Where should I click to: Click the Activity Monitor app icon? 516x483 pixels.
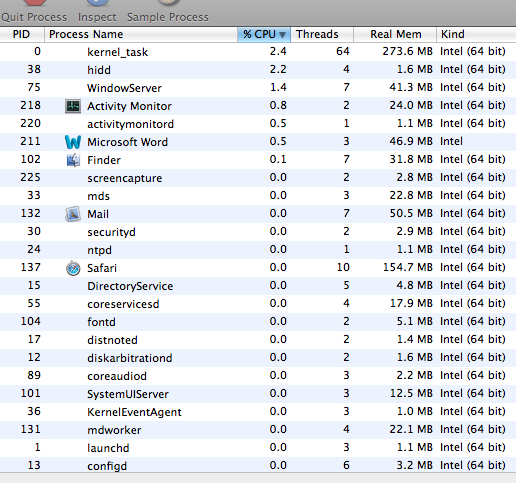73,106
